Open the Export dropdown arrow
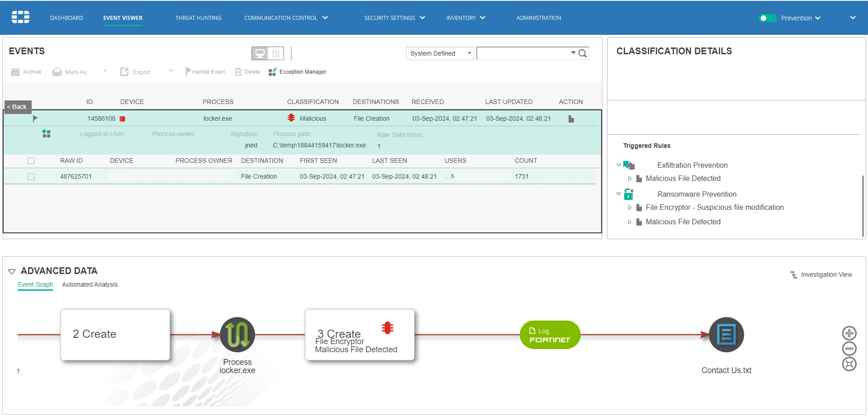 click(171, 71)
